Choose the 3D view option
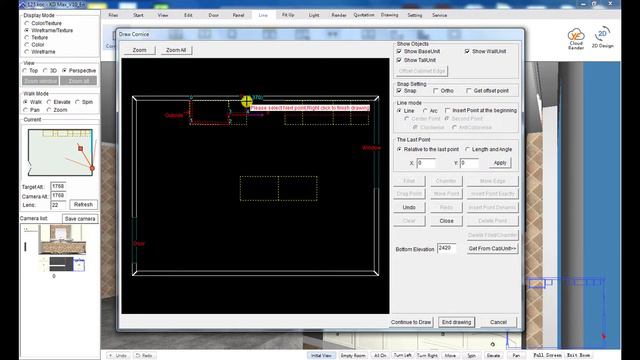This screenshot has width=640, height=360. 45,71
